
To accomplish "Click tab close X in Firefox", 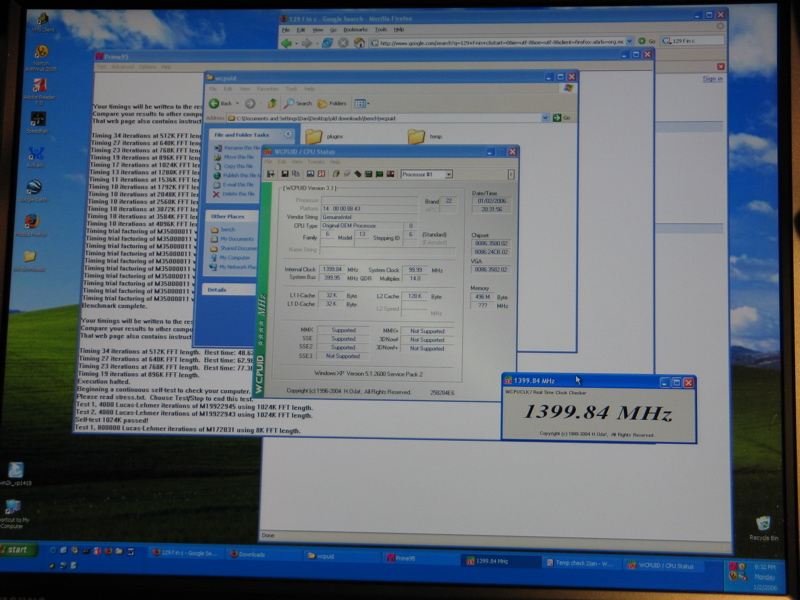I will tap(720, 66).
